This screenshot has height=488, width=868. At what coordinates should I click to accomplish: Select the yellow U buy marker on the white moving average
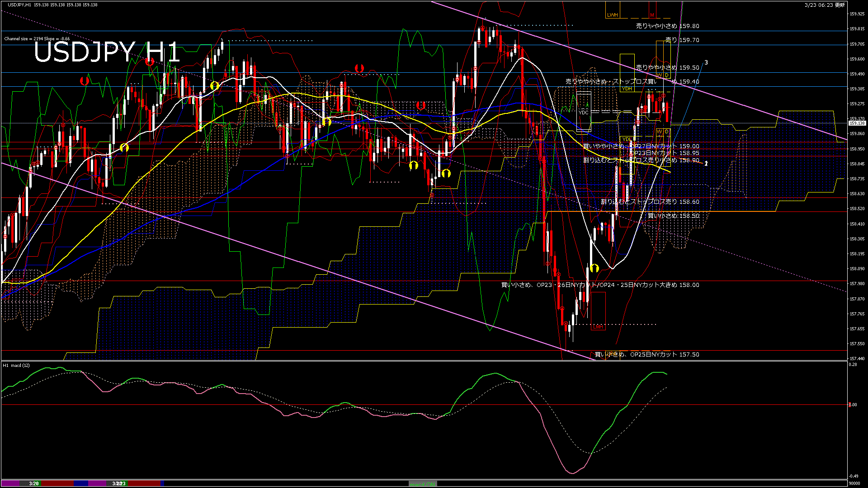click(x=215, y=85)
